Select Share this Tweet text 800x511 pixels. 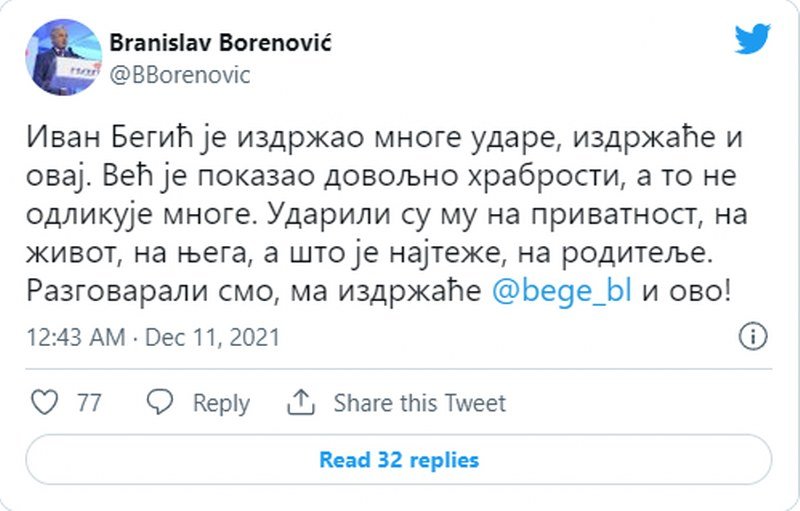point(419,403)
